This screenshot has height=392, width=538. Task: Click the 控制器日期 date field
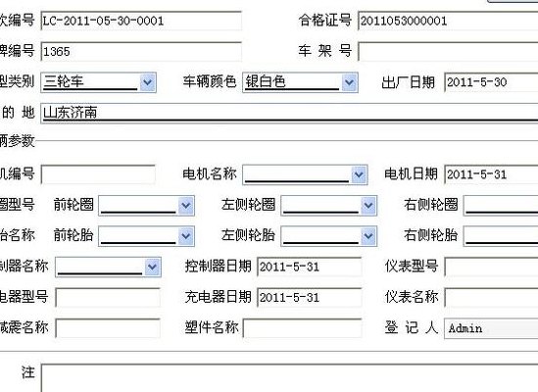point(310,267)
